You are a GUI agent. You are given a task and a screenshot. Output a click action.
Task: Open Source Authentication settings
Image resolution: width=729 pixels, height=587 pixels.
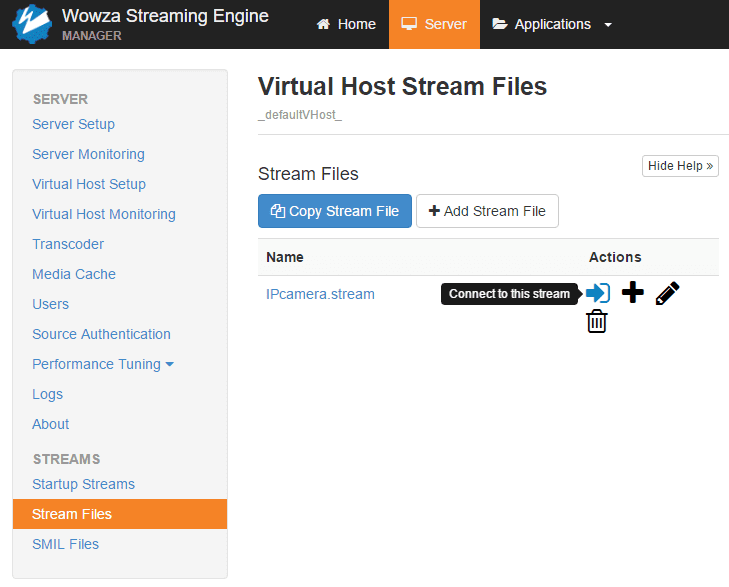click(x=101, y=334)
